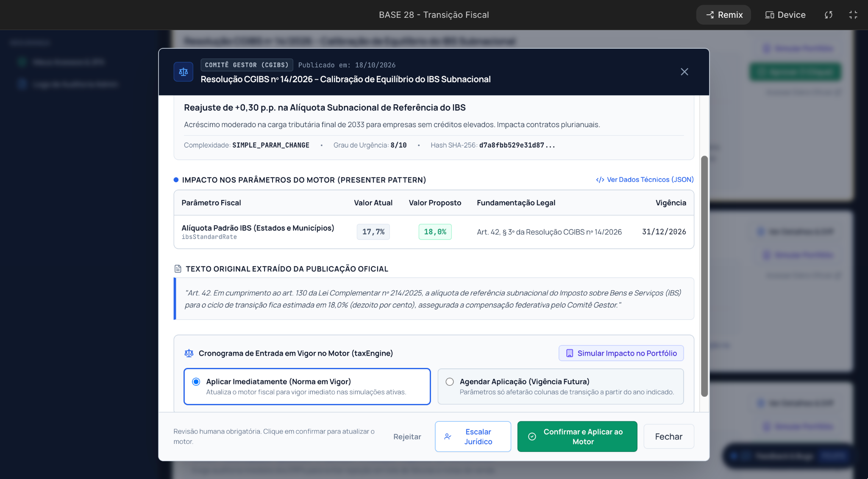Viewport: 868px width, 479px height.
Task: Click Confirmar e Aplicar ao Motor
Action: (x=577, y=437)
